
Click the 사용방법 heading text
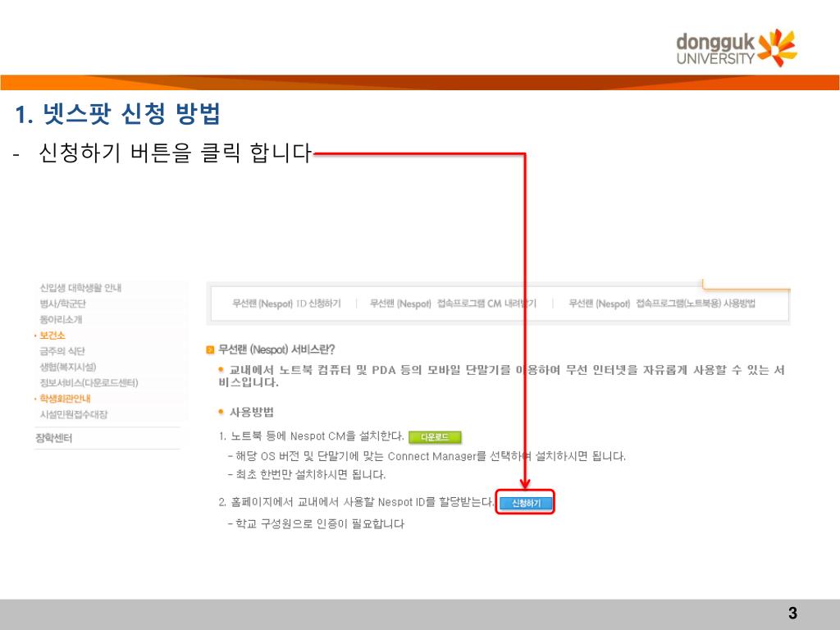click(251, 412)
